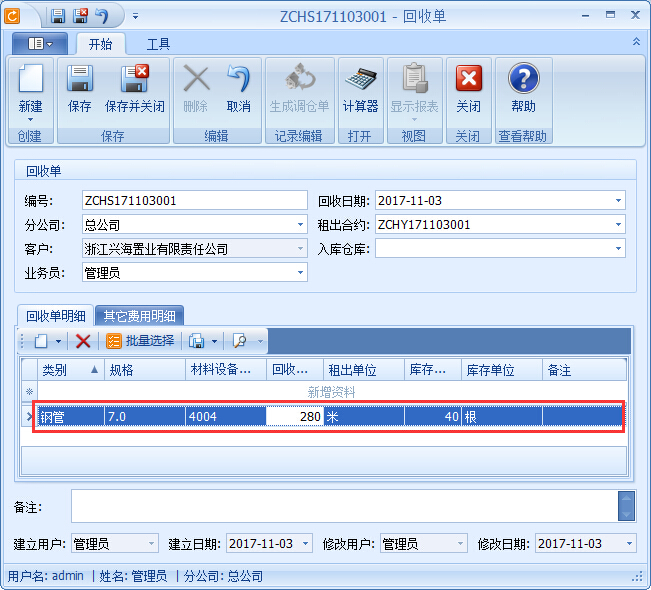This screenshot has width=651, height=590.
Task: Open the 工具 ribbon tab
Action: [158, 44]
